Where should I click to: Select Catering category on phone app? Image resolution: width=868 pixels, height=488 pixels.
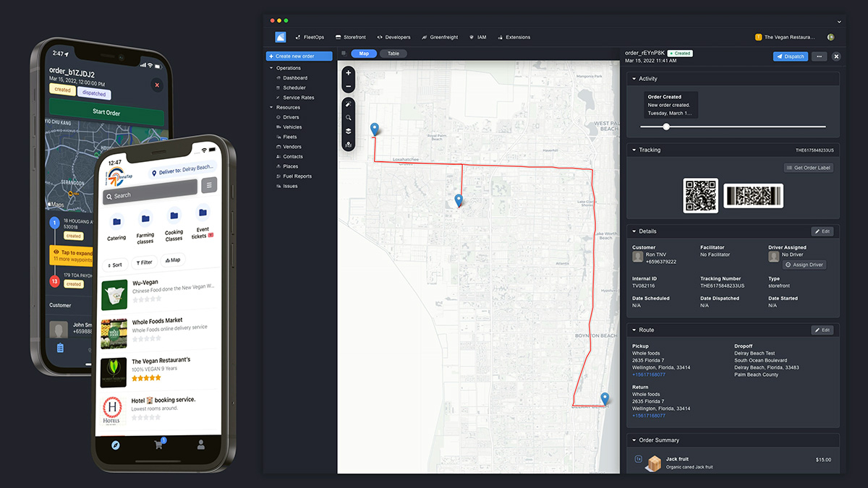click(x=116, y=225)
